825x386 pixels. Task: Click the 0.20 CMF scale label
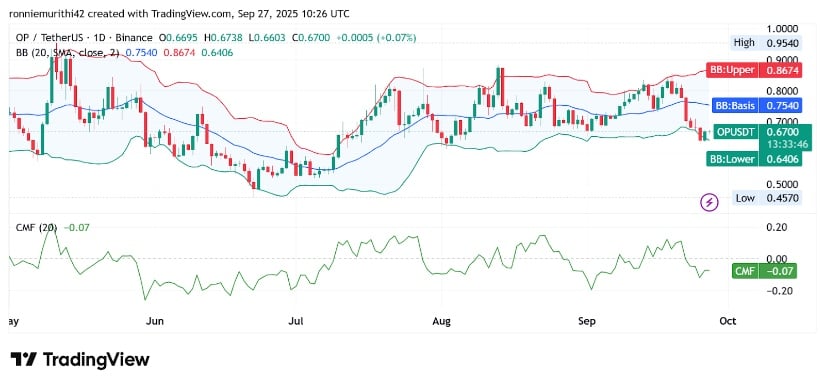778,227
